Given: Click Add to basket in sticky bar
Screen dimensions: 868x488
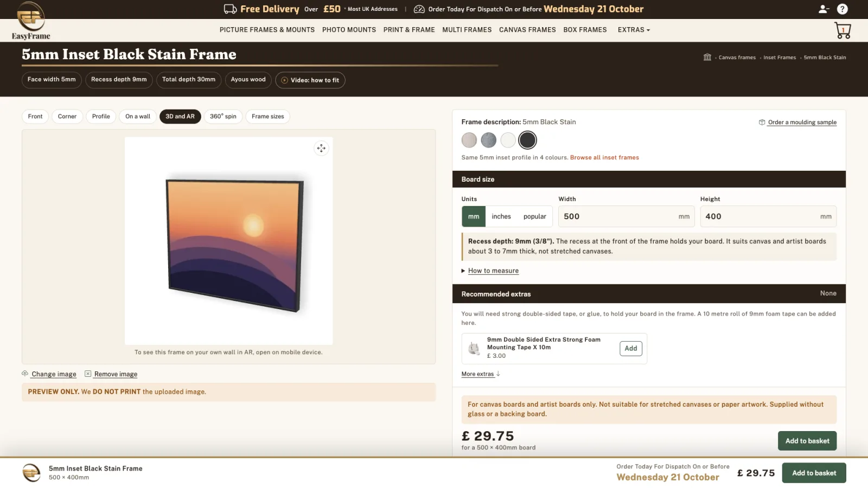Looking at the screenshot, I should pyautogui.click(x=814, y=473).
